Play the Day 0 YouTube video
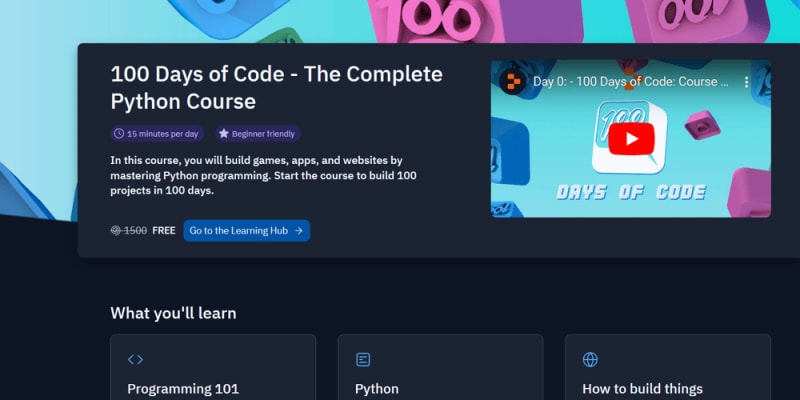Viewport: 800px width, 400px height. [631, 138]
